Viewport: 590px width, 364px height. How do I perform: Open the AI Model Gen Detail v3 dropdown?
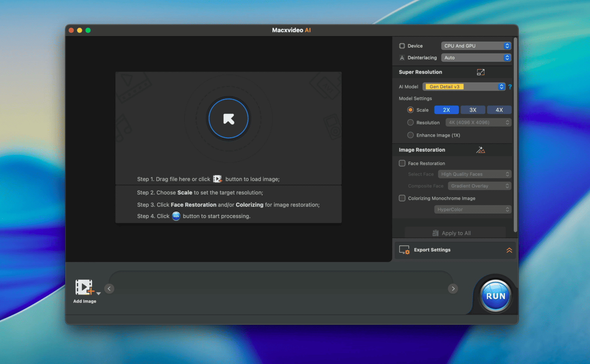click(x=464, y=87)
